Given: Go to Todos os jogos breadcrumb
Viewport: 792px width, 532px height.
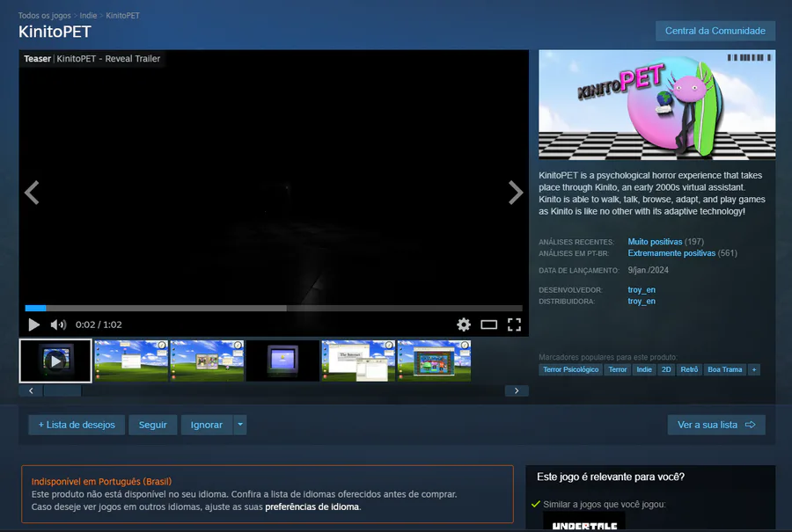Looking at the screenshot, I should [45, 16].
